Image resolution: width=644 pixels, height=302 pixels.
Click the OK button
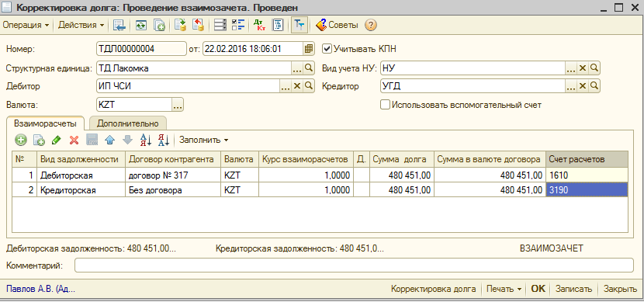pyautogui.click(x=538, y=289)
